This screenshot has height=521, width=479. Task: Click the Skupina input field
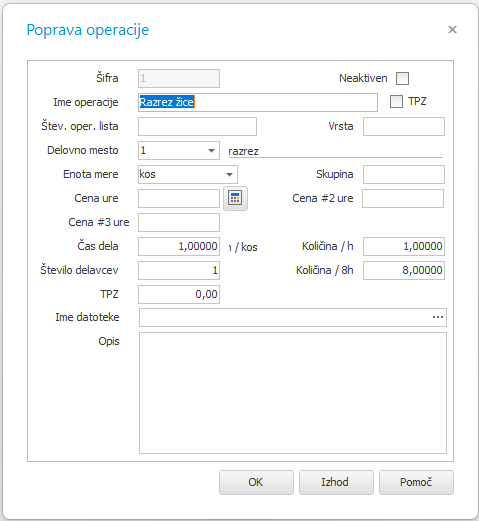tap(404, 174)
